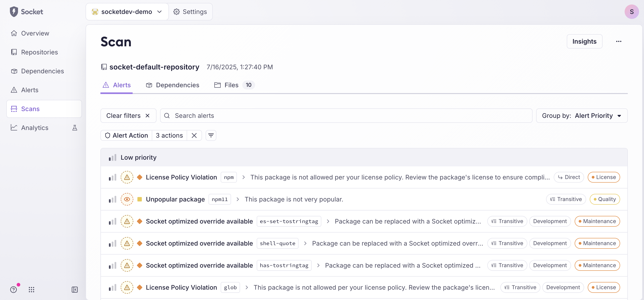Screen dimensions: 644x300
Task: Open Group by Alert Priority dropdown
Action: coord(581,116)
